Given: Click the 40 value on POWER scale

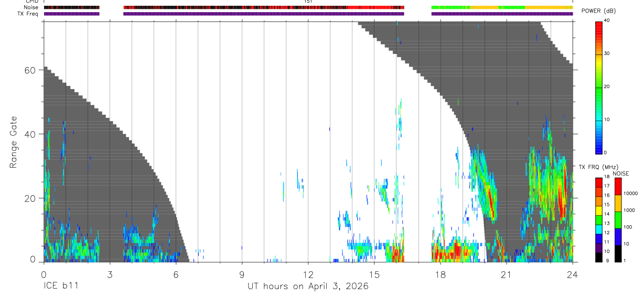Looking at the screenshot, I should click(607, 21).
